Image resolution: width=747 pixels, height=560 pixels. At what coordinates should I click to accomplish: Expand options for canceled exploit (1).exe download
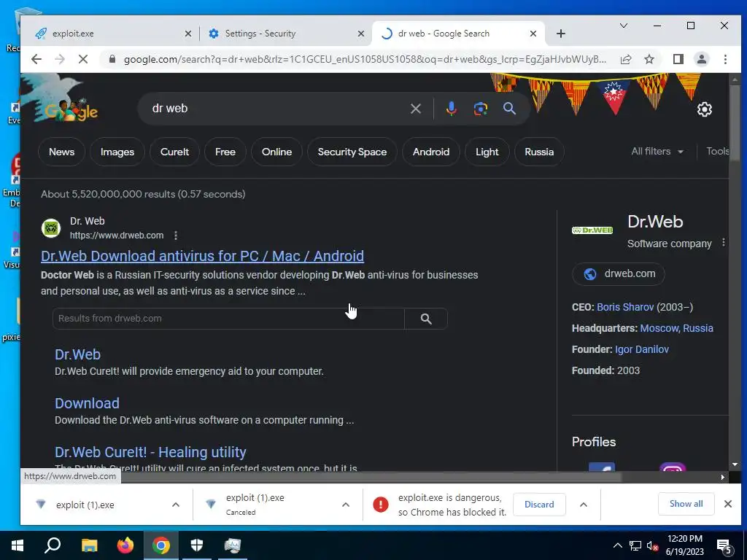tap(345, 505)
